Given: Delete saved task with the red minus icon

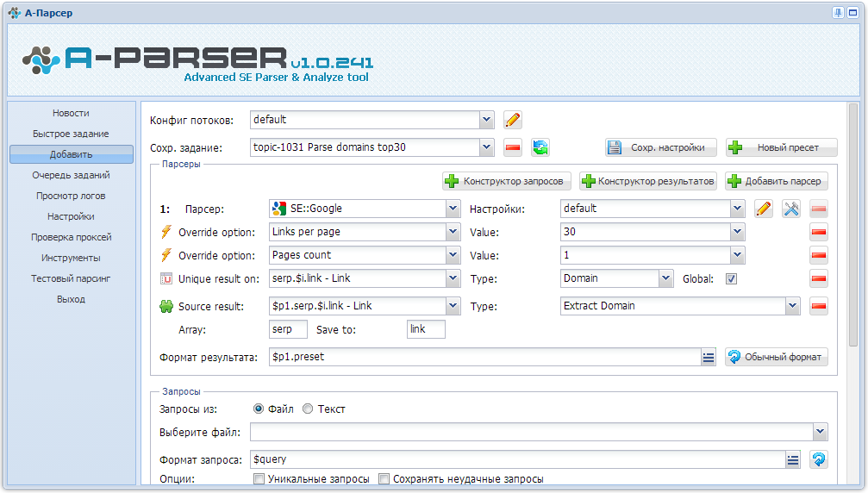Looking at the screenshot, I should [513, 147].
